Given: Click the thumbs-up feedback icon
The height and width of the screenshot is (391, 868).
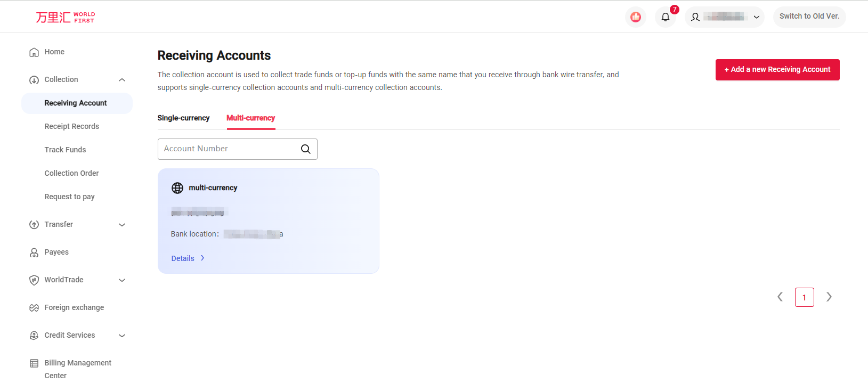Looking at the screenshot, I should coord(636,17).
